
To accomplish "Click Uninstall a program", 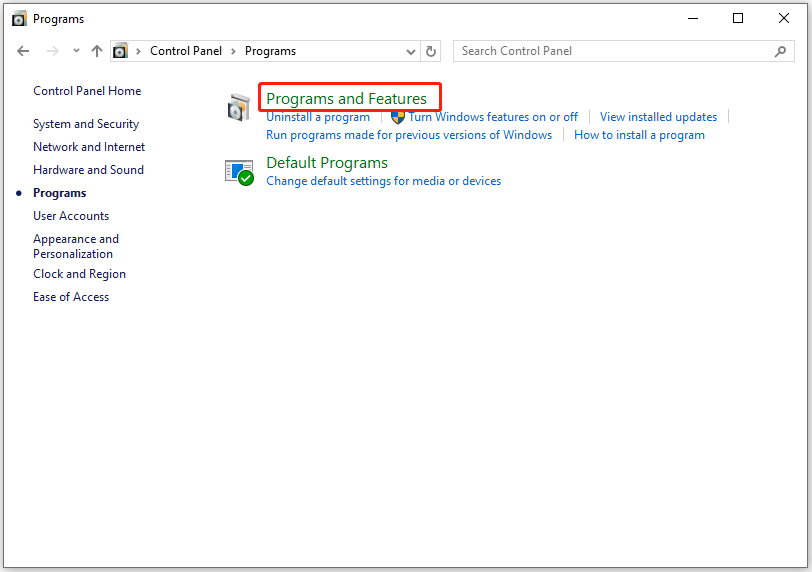I will [x=318, y=117].
